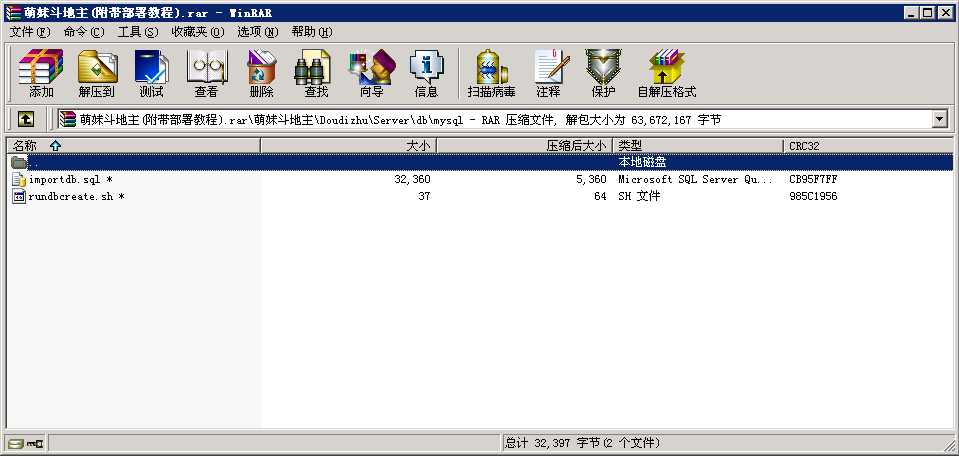Screen dimensions: 959x456
Task: Open the Favorites (收藏夹) menu
Action: pyautogui.click(x=198, y=32)
